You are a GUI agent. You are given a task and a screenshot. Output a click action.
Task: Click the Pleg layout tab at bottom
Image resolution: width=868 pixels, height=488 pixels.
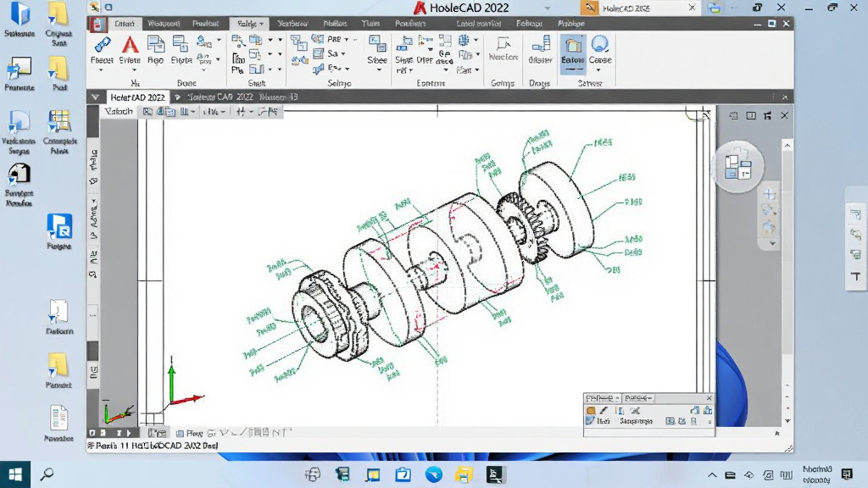click(189, 433)
